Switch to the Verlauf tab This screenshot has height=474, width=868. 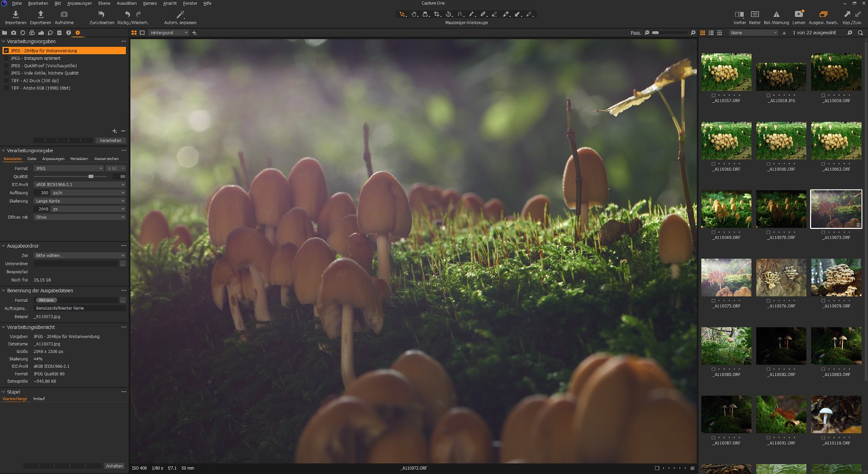coord(39,399)
